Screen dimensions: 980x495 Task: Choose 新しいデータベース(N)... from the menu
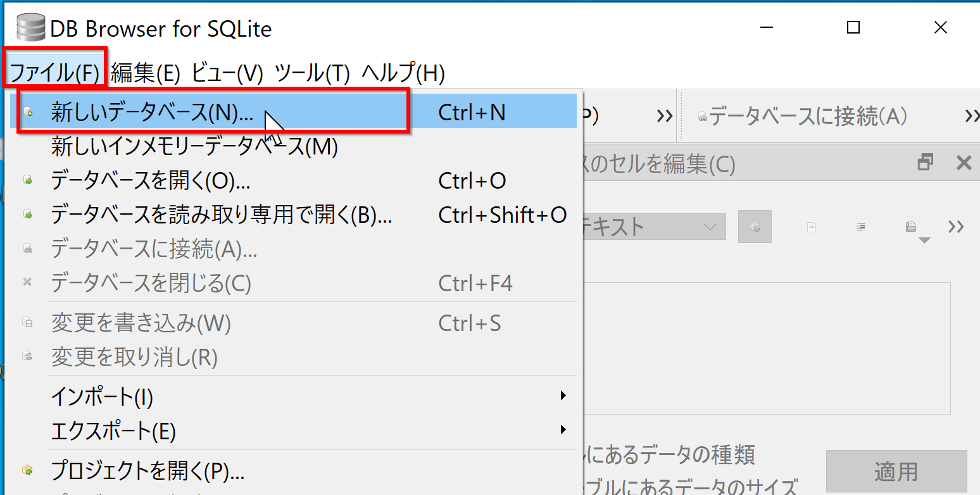point(294,112)
